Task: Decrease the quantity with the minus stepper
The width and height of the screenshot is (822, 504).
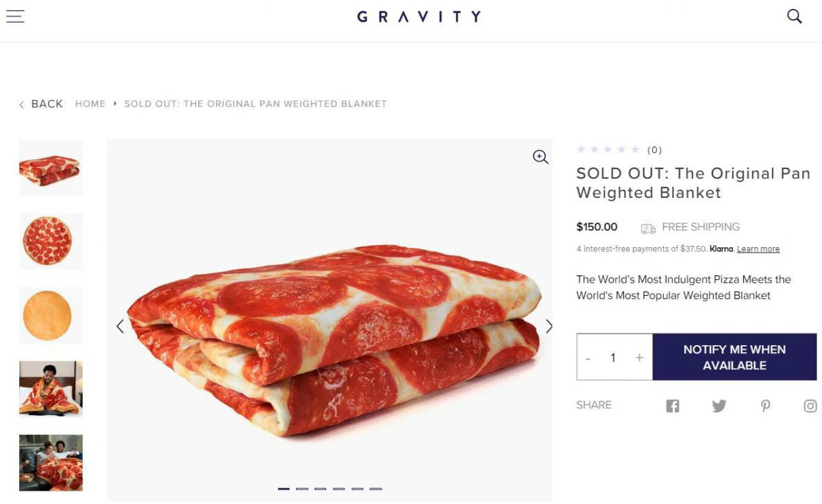Action: 588,357
